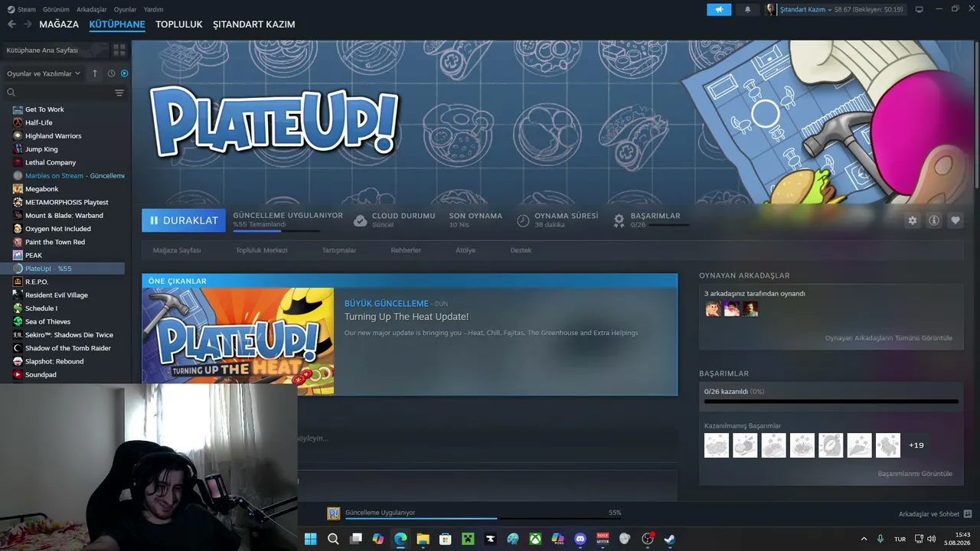Click the update progress bar under %55 Tamamlandı
980x551 pixels.
pyautogui.click(x=276, y=230)
